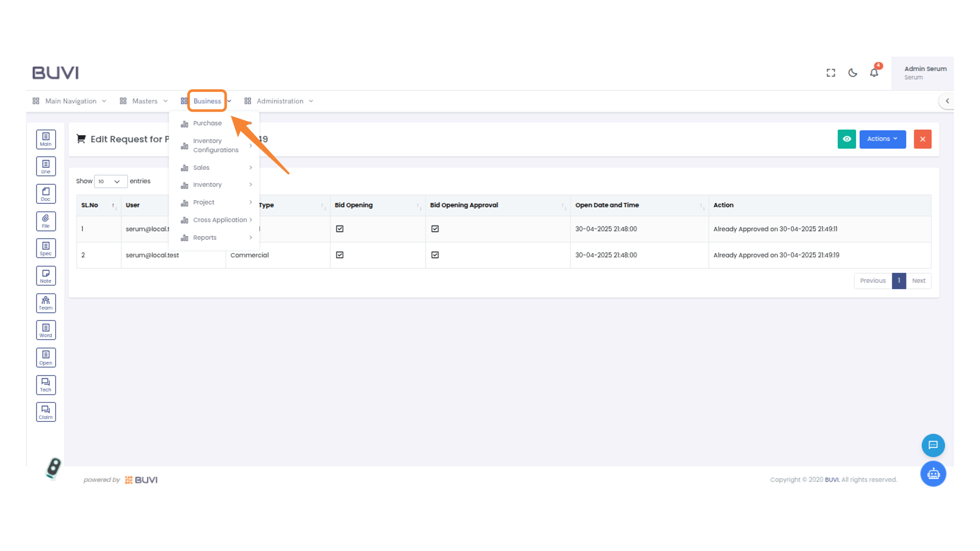Image resolution: width=980 pixels, height=551 pixels.
Task: Toggle the eye preview button near Actions
Action: pos(847,139)
